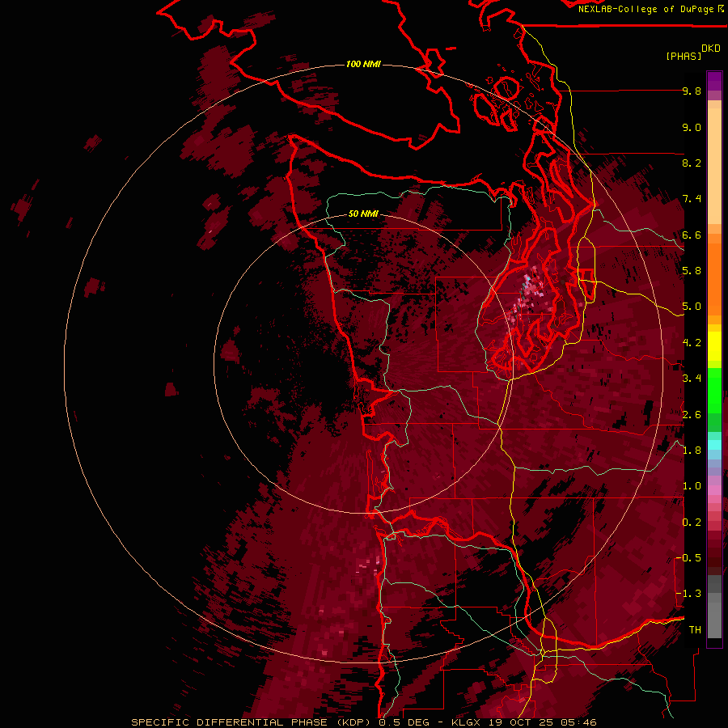
Task: Click the 5.0 legend value
Action: pyautogui.click(x=692, y=307)
